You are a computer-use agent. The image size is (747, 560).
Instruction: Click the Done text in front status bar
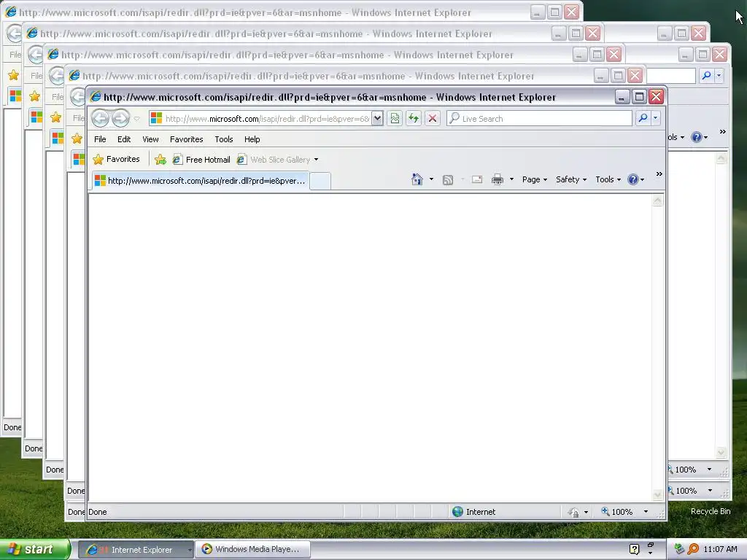(x=97, y=512)
